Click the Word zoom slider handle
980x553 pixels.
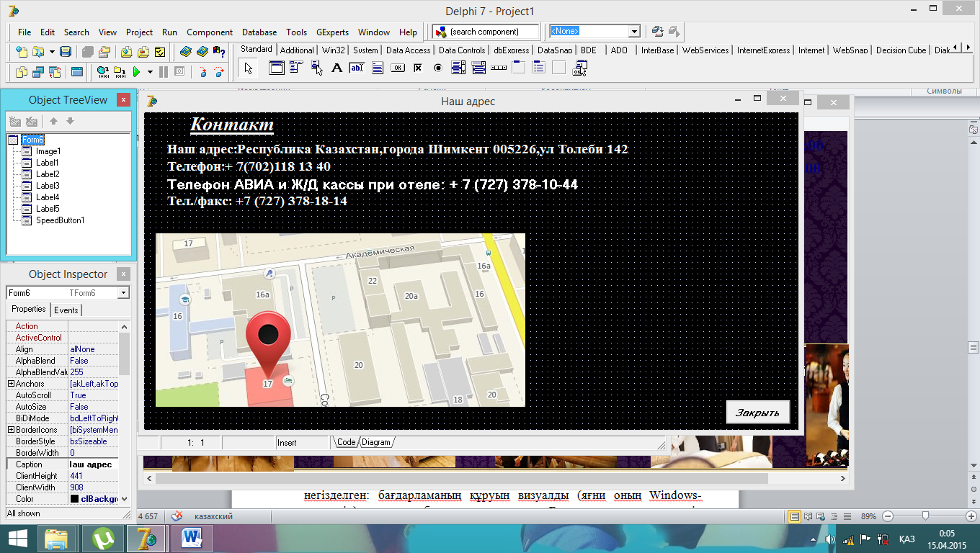pyautogui.click(x=925, y=516)
